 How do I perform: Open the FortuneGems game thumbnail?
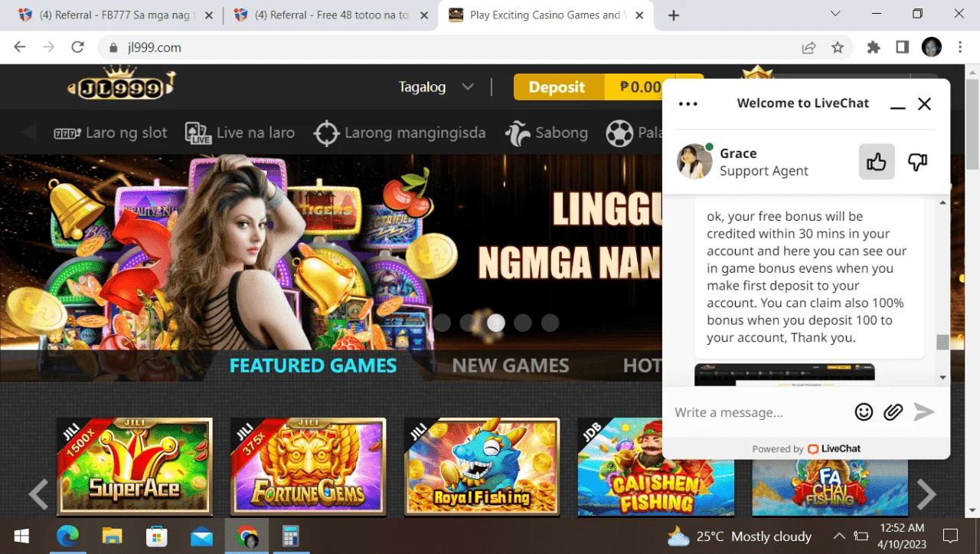(309, 466)
